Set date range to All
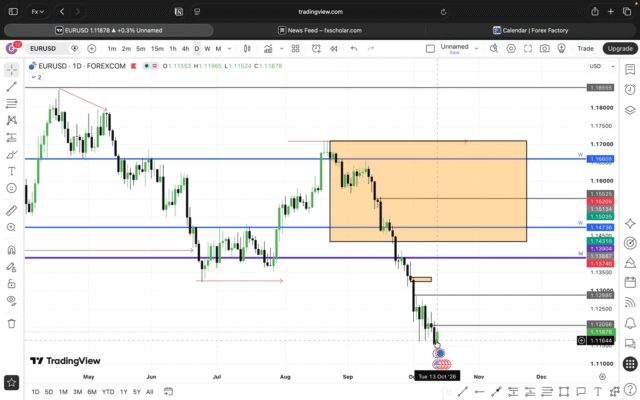The image size is (640, 400). coord(149,392)
